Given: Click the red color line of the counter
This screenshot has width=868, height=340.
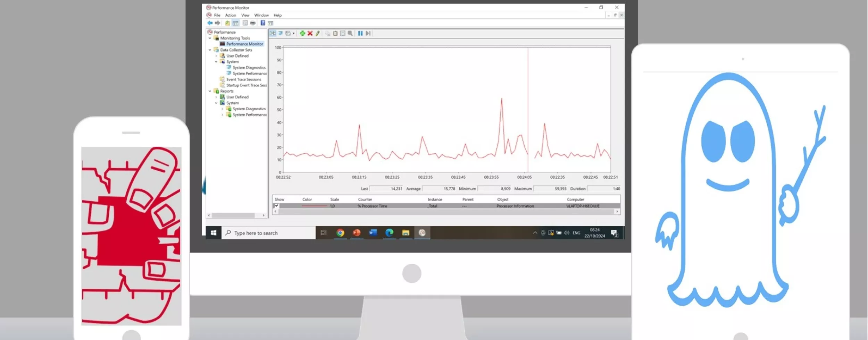Looking at the screenshot, I should click(x=314, y=206).
